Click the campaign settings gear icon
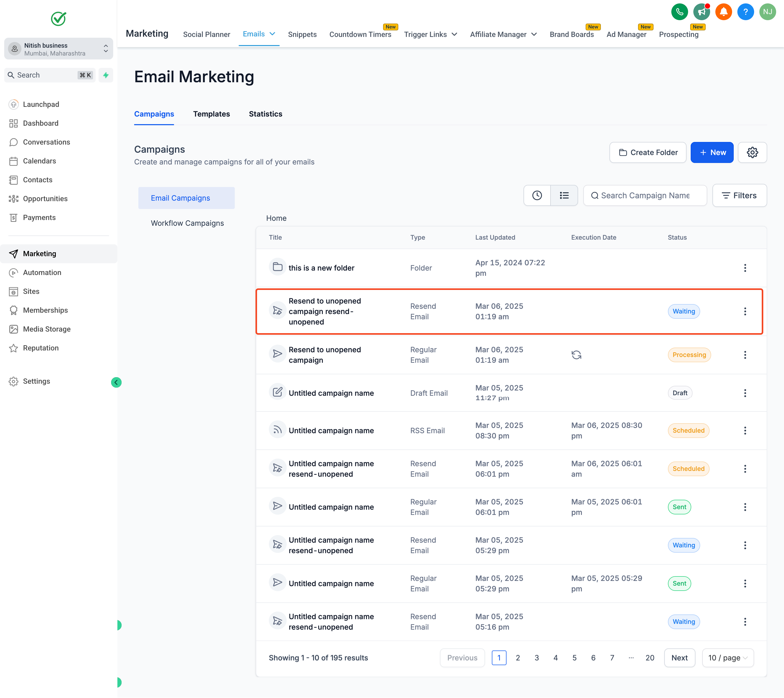784x698 pixels. click(x=752, y=153)
